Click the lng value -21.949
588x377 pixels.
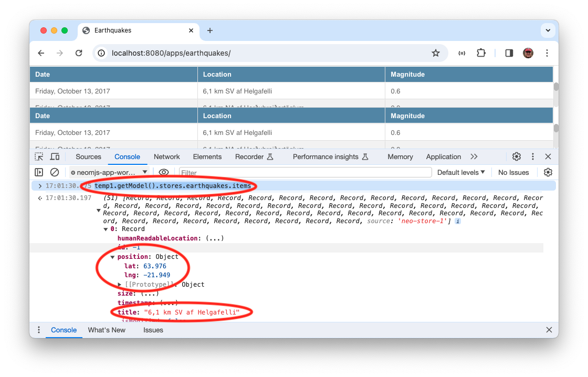(x=157, y=275)
